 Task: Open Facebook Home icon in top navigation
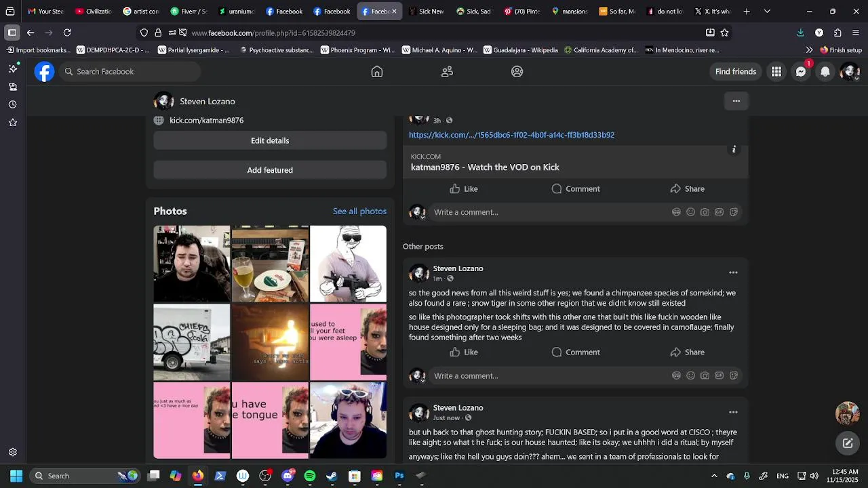click(x=377, y=71)
